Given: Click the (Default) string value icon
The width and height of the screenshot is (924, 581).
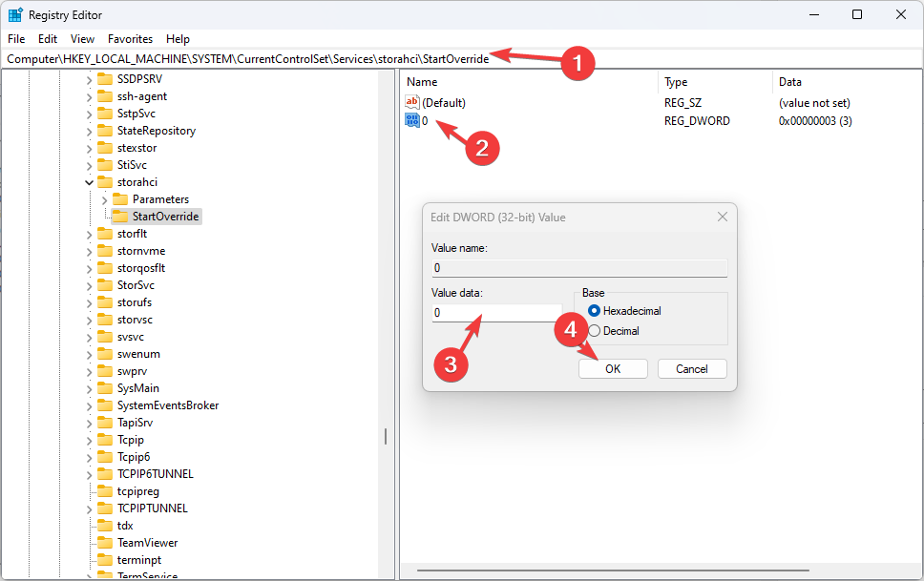Looking at the screenshot, I should click(412, 102).
